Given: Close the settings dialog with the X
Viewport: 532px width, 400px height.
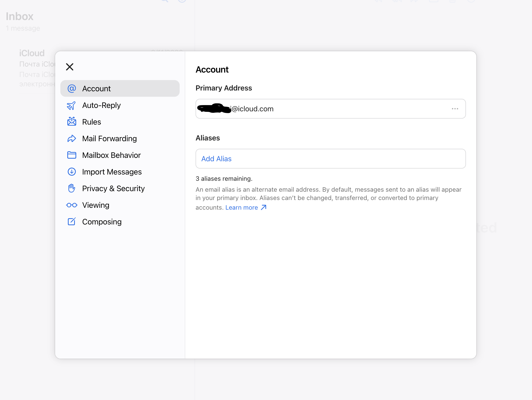Looking at the screenshot, I should click(x=69, y=67).
